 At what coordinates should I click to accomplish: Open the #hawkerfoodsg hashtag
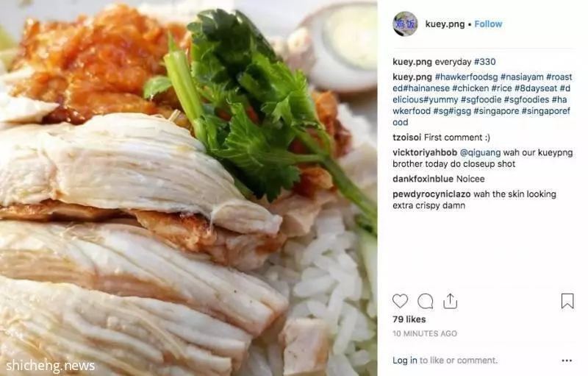pos(466,77)
